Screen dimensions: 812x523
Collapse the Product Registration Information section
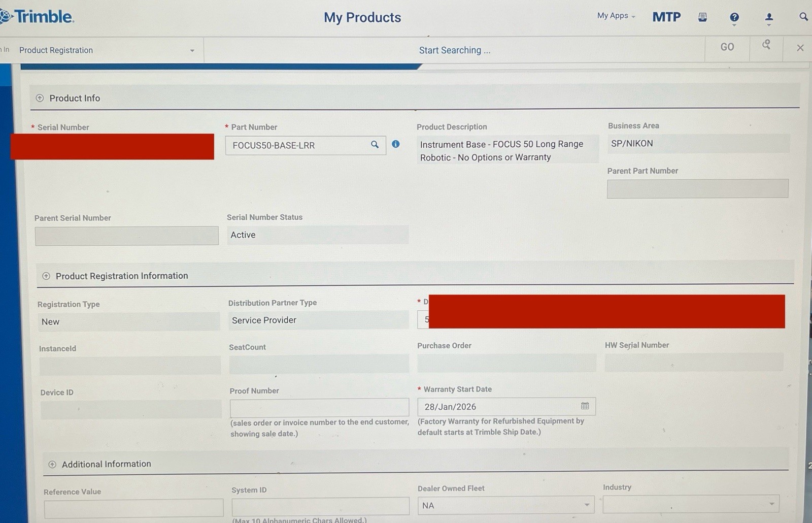coord(46,276)
